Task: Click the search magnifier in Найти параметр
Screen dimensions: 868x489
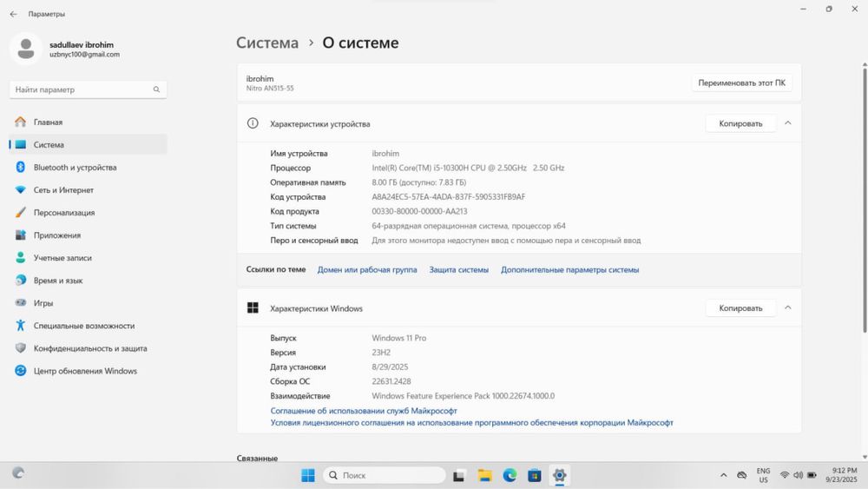Action: pos(156,89)
